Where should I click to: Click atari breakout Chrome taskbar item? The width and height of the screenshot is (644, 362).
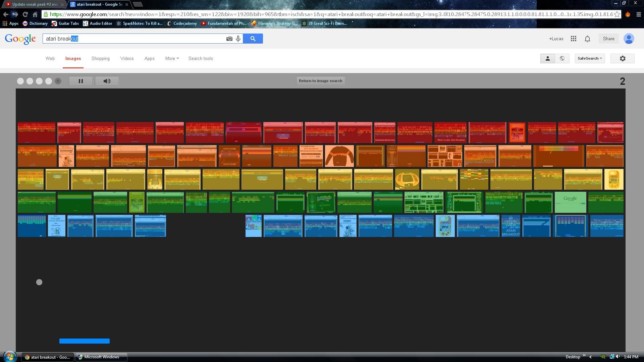(x=48, y=357)
